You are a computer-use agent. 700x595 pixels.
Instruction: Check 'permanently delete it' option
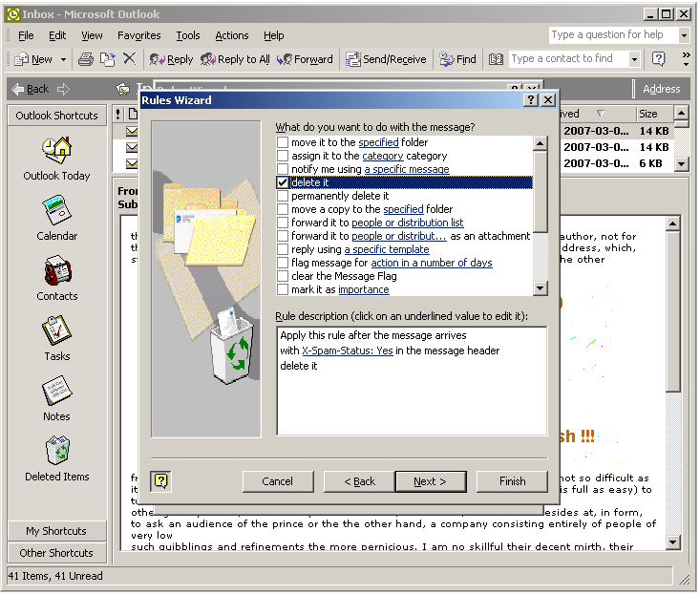(x=282, y=196)
